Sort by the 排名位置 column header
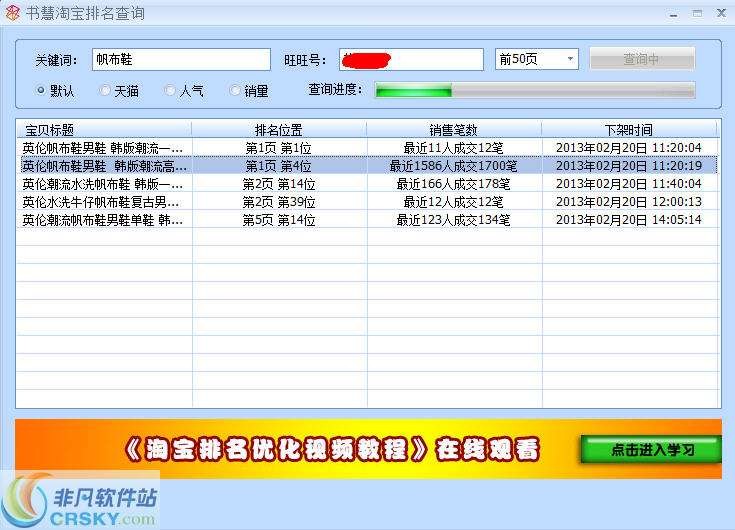Screen dimensions: 735x530 pos(279,129)
